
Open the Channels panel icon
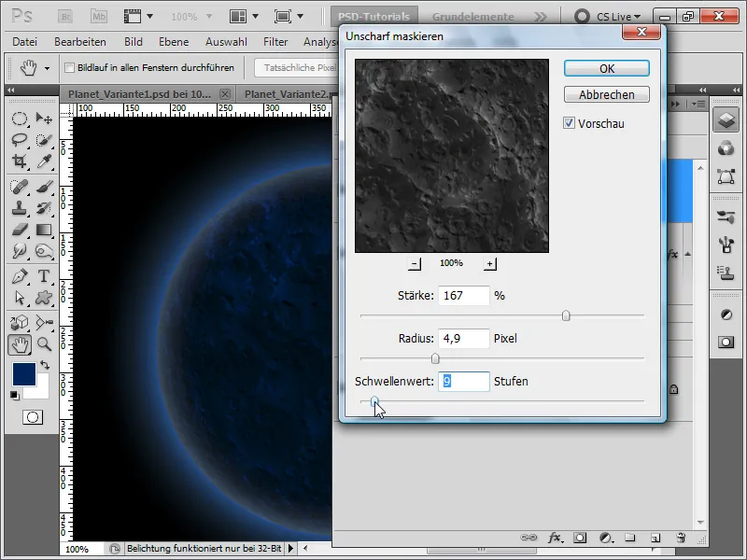[726, 148]
